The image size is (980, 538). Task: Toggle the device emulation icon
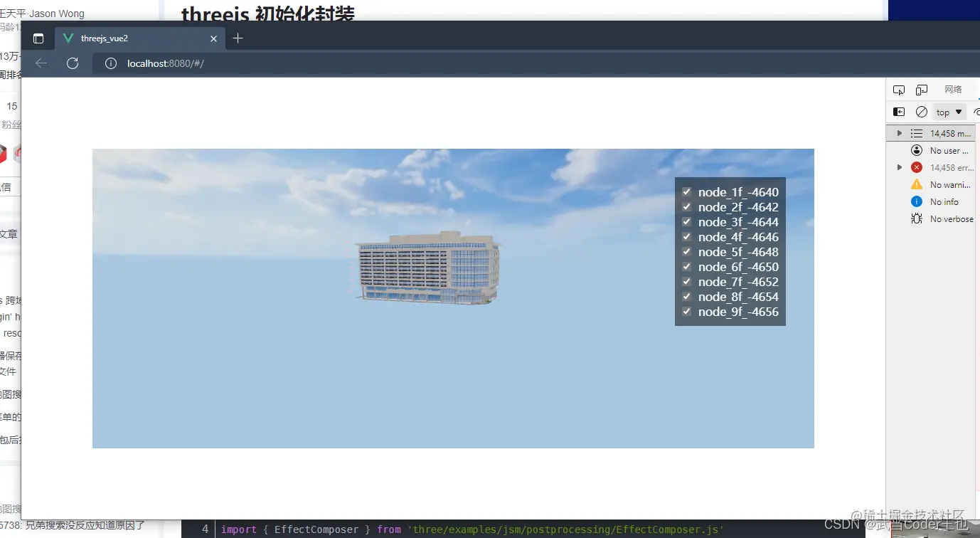click(x=922, y=90)
